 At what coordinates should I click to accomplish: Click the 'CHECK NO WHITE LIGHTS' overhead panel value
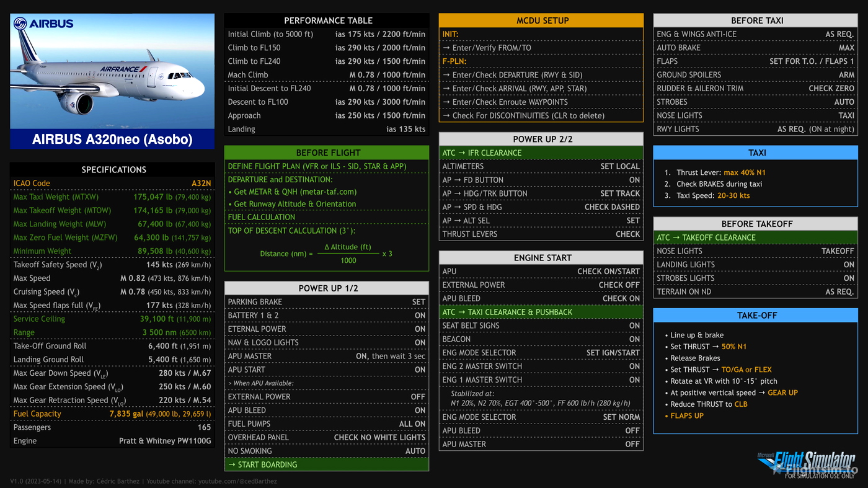(x=379, y=438)
